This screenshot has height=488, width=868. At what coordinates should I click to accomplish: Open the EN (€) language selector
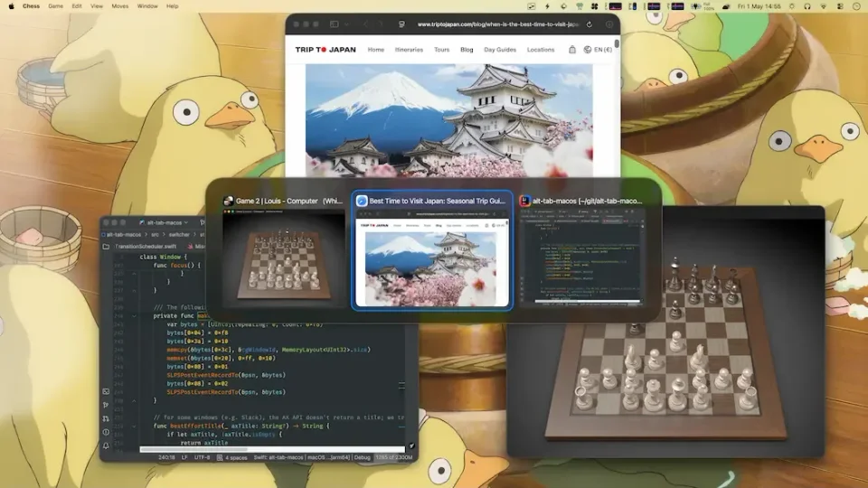click(598, 50)
